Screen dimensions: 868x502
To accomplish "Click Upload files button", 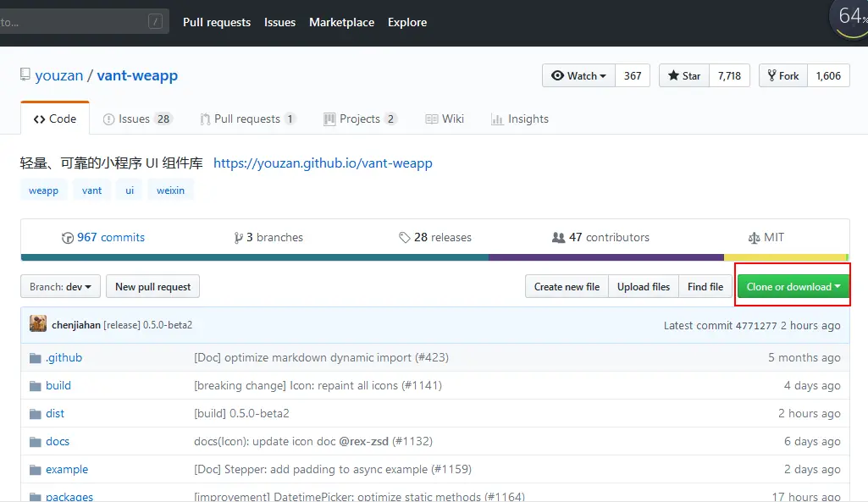I will pyautogui.click(x=644, y=287).
